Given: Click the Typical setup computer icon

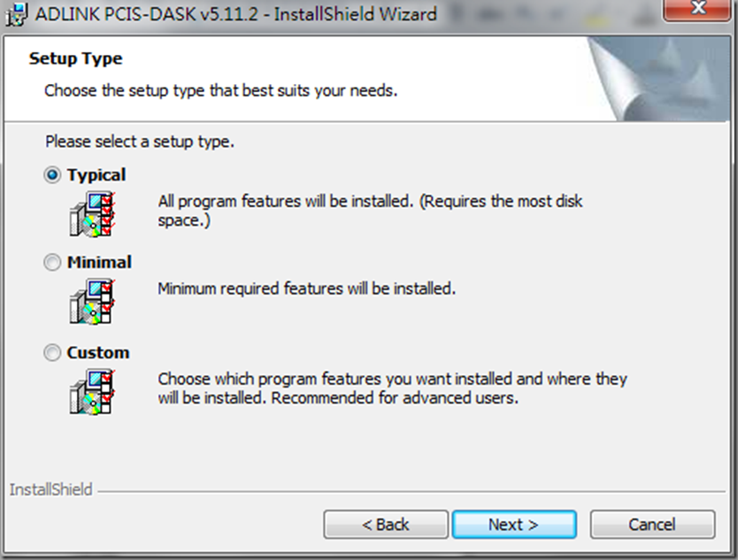Looking at the screenshot, I should [92, 214].
